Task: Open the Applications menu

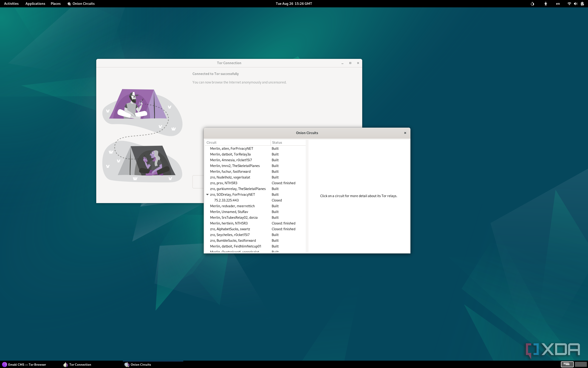Action: point(35,4)
